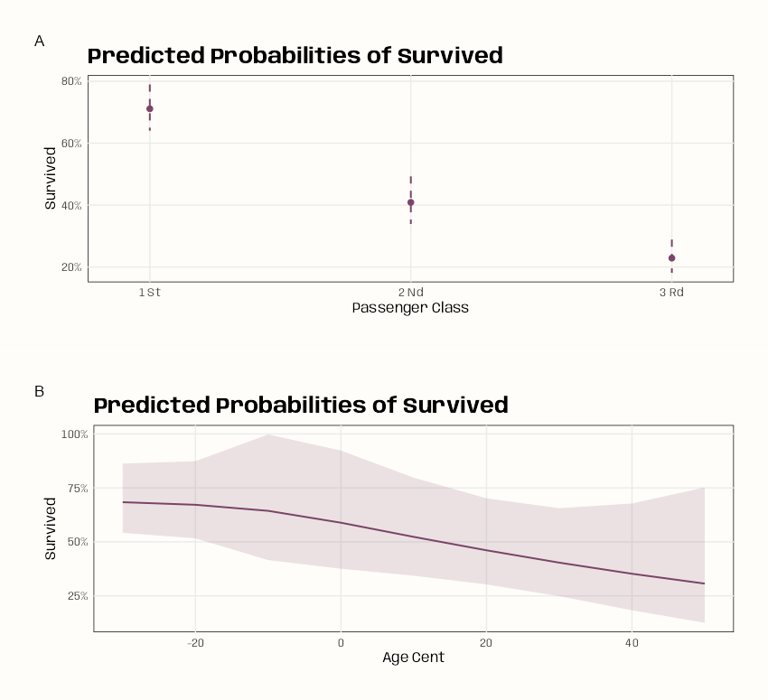Click the bottom chart title text
Image resolution: width=768 pixels, height=700 pixels.
click(x=301, y=406)
